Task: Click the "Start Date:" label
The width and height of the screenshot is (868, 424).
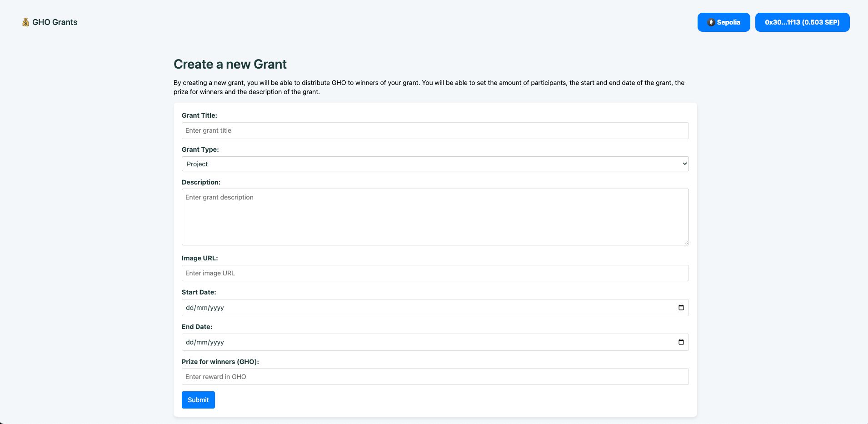Action: click(199, 292)
